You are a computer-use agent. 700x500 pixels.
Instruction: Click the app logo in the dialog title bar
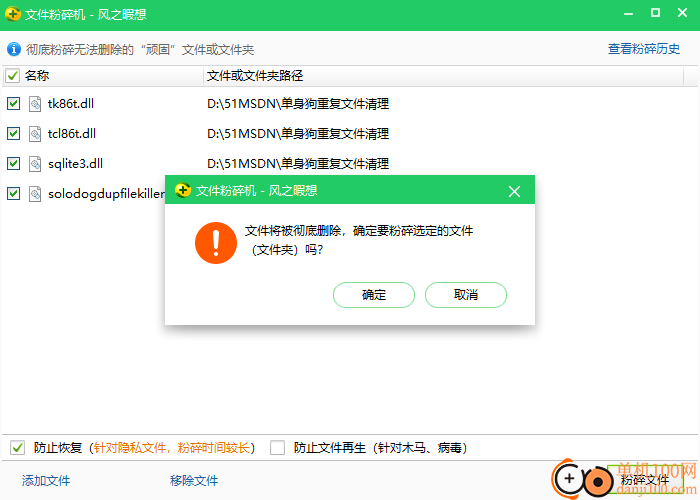coord(183,191)
